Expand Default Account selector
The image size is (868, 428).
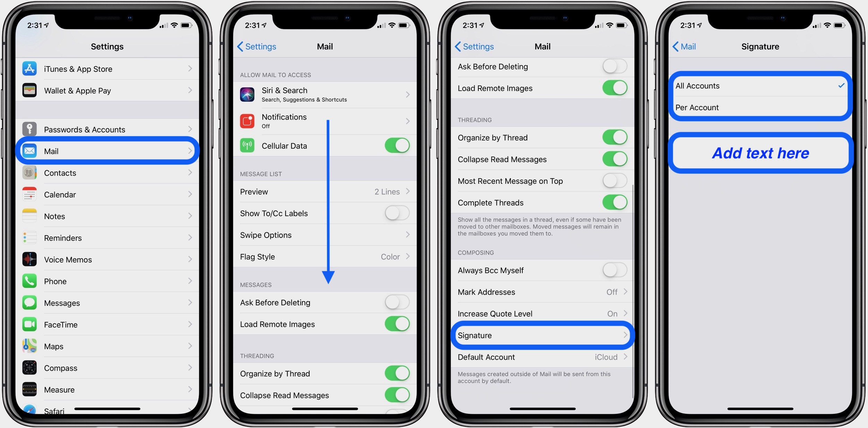542,357
